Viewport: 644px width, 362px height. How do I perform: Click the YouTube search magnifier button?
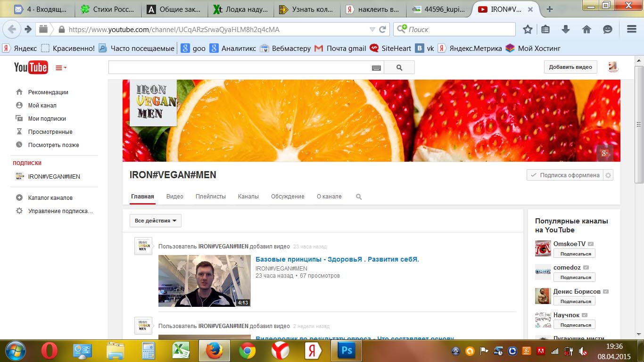[x=399, y=67]
